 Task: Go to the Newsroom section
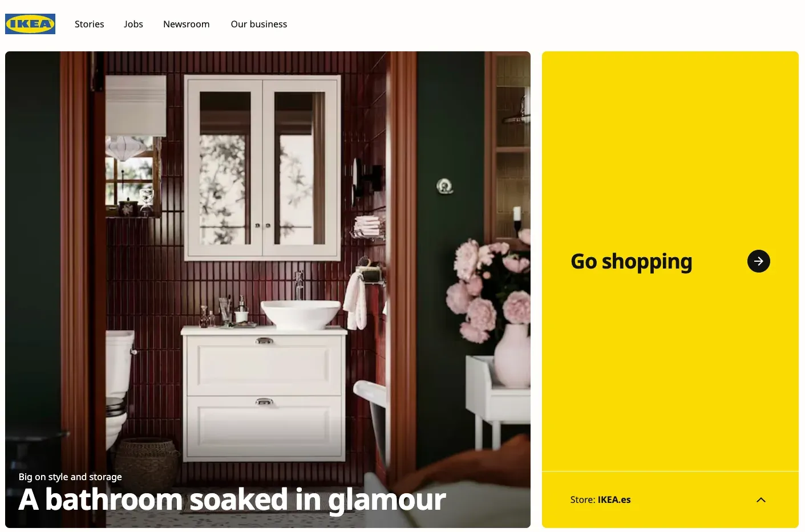coord(187,24)
